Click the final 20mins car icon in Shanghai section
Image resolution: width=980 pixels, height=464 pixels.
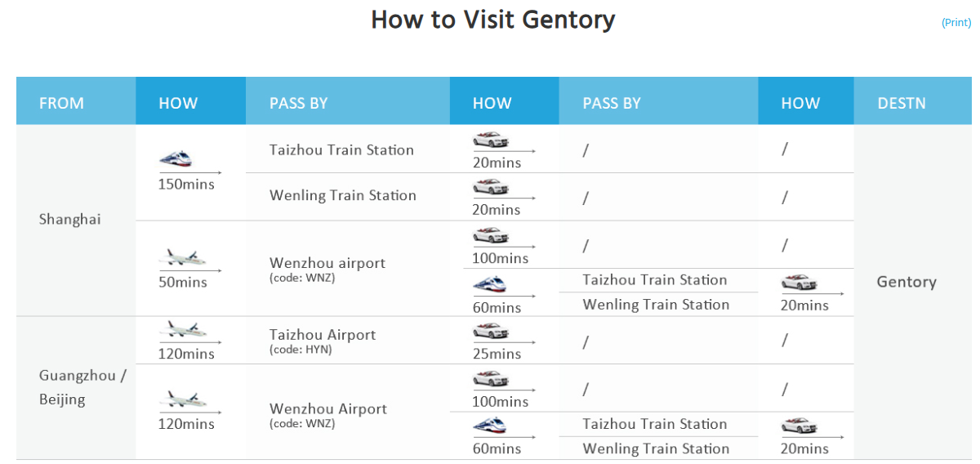click(800, 283)
